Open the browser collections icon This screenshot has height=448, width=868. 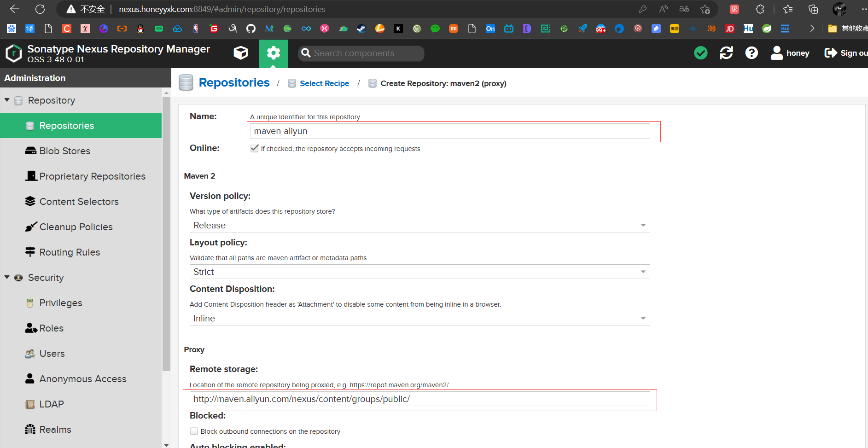coord(813,9)
